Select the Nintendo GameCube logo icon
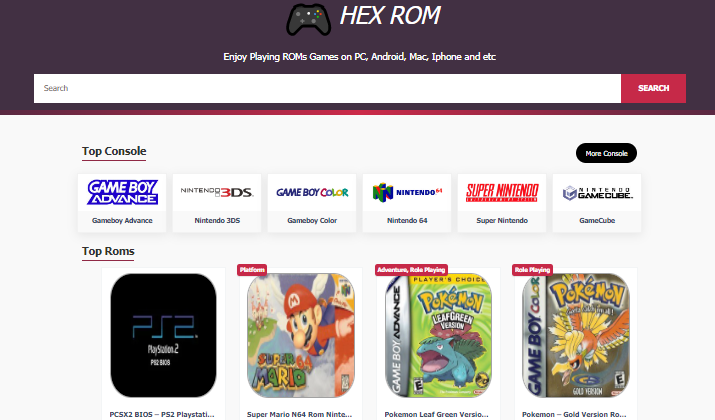This screenshot has width=715, height=420. 597,193
